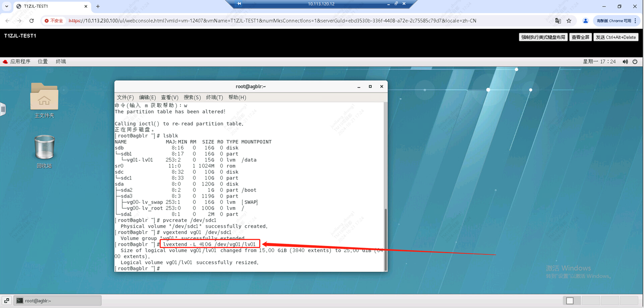Reload the page with Chrome refresh icon
This screenshot has width=644, height=308.
click(32, 21)
